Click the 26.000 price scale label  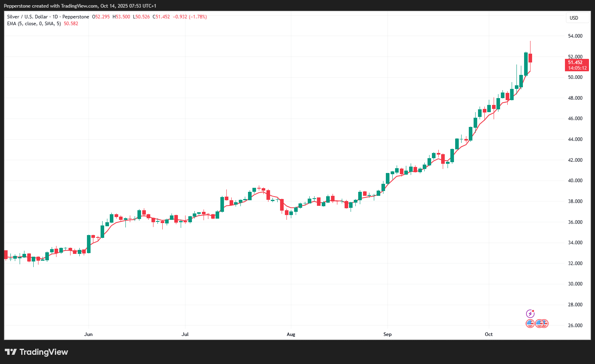(x=575, y=325)
